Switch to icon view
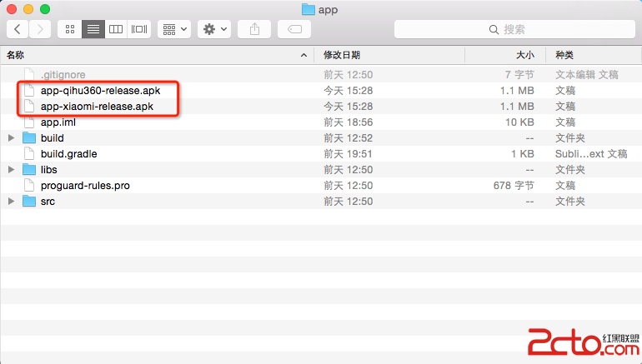642x364 pixels. pos(70,29)
